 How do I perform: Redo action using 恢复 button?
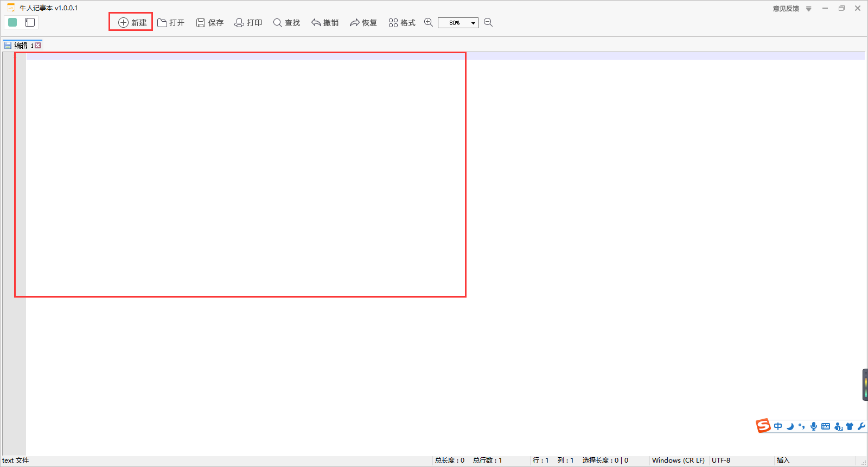pos(363,22)
